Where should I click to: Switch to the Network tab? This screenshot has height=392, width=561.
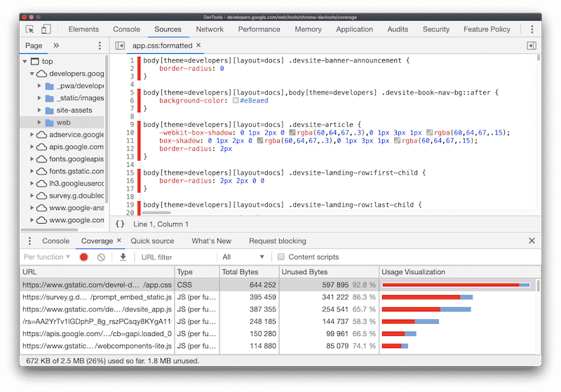click(210, 29)
